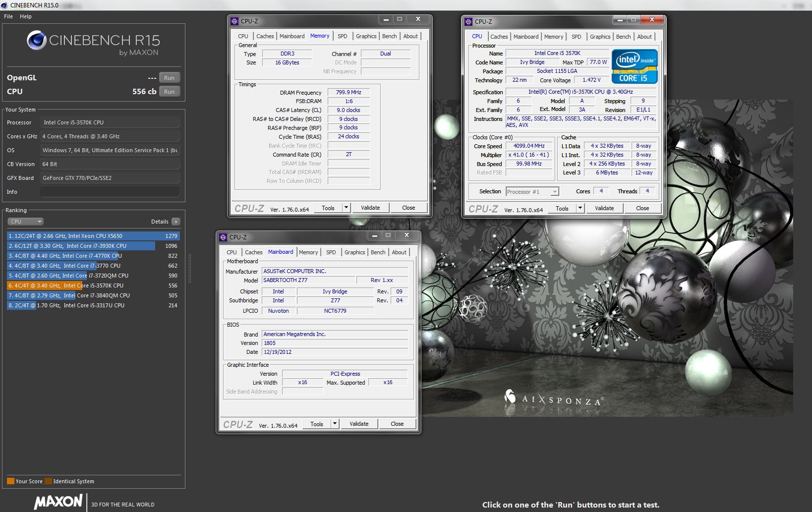Screen dimensions: 812x512
Task: Open the CPU ranking type dropdown
Action: (x=26, y=222)
